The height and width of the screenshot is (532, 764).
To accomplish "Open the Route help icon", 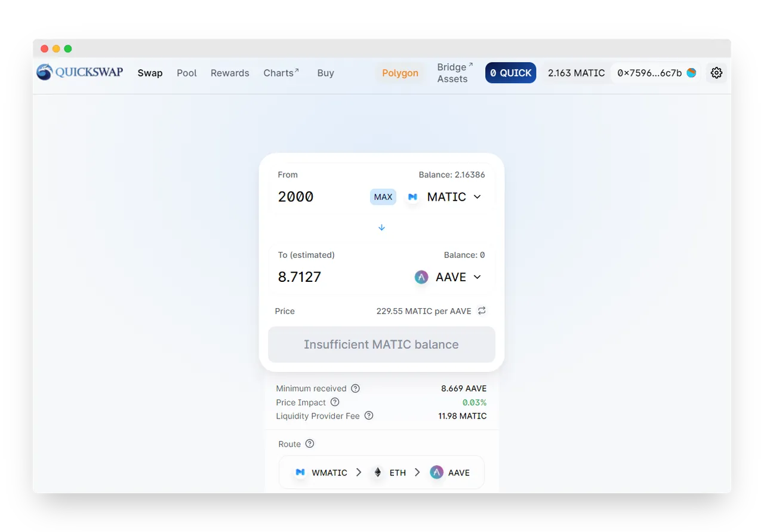I will pyautogui.click(x=309, y=444).
